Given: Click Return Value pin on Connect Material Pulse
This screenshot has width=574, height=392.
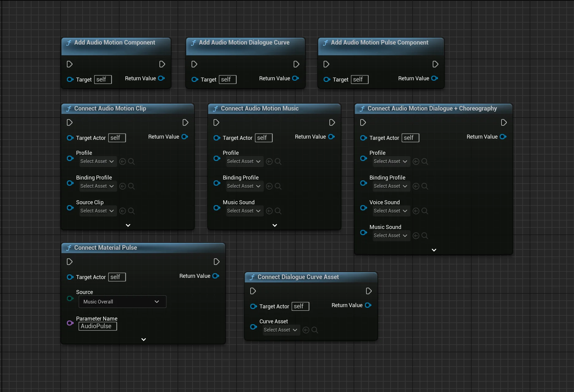Looking at the screenshot, I should point(216,276).
